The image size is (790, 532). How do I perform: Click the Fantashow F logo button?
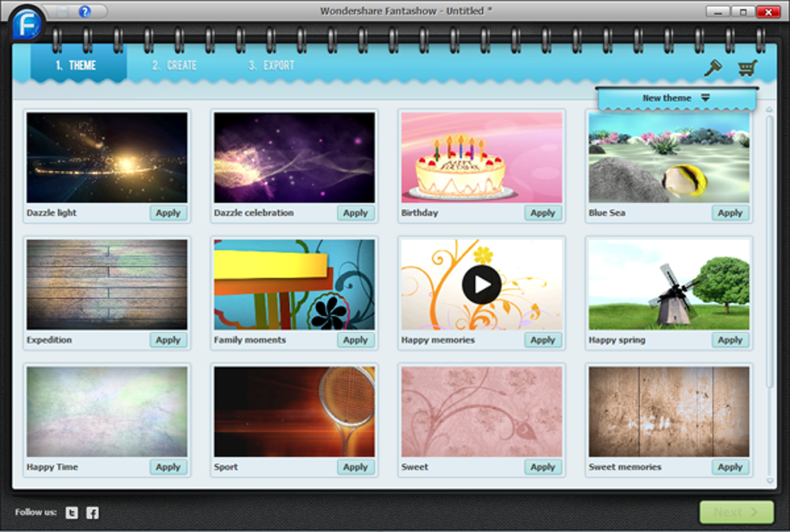26,24
